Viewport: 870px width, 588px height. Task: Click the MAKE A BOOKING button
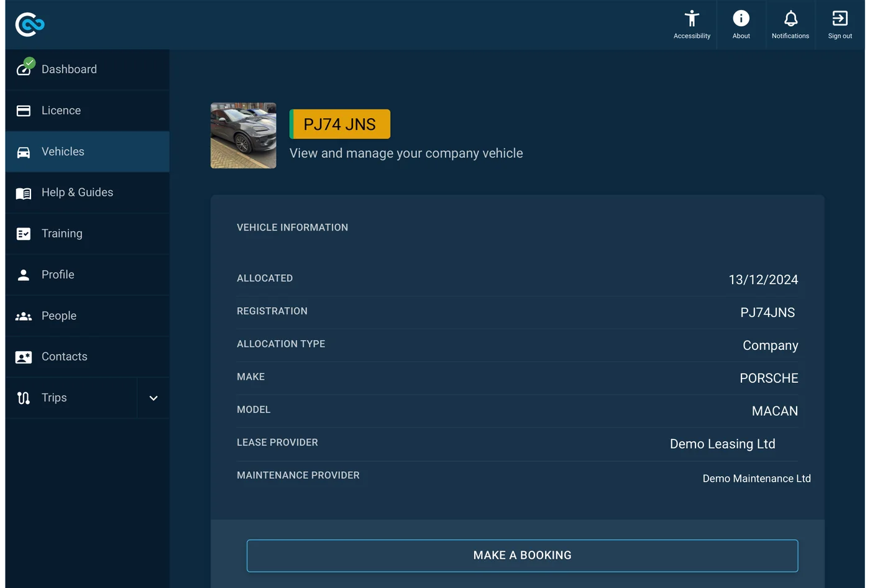click(x=523, y=556)
